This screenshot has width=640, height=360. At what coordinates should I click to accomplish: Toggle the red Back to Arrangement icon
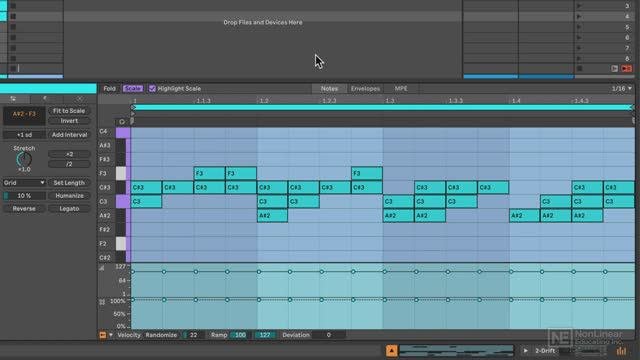tap(627, 69)
